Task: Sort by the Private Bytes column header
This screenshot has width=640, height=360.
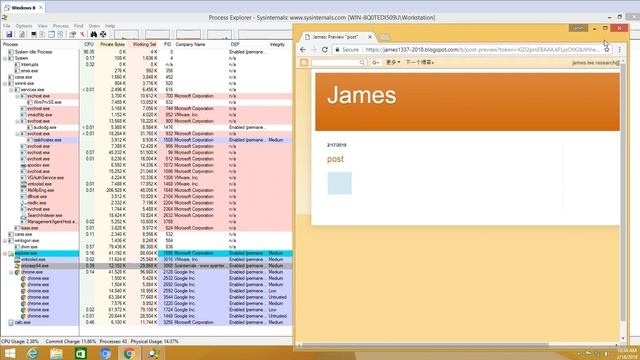Action: tap(112, 44)
